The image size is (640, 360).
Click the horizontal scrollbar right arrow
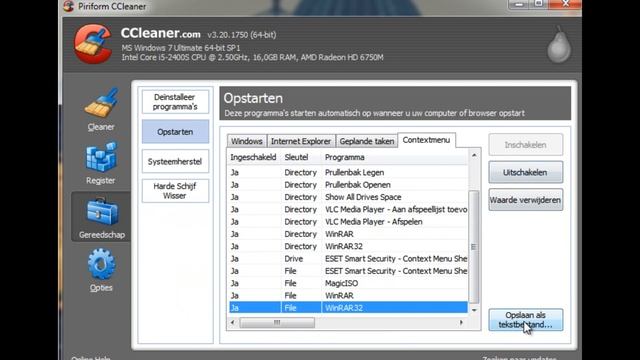click(461, 322)
